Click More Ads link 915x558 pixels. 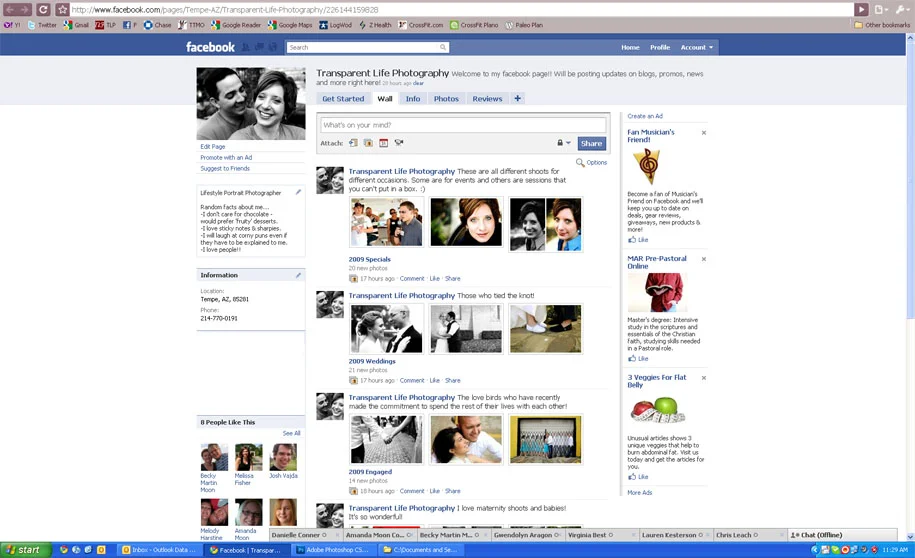pos(640,493)
